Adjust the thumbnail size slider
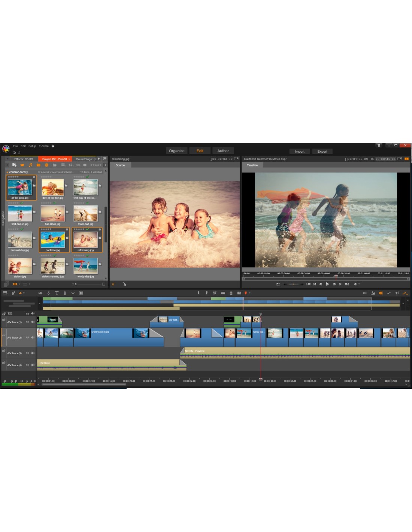Viewport: 412px width, 532px height. [x=89, y=284]
